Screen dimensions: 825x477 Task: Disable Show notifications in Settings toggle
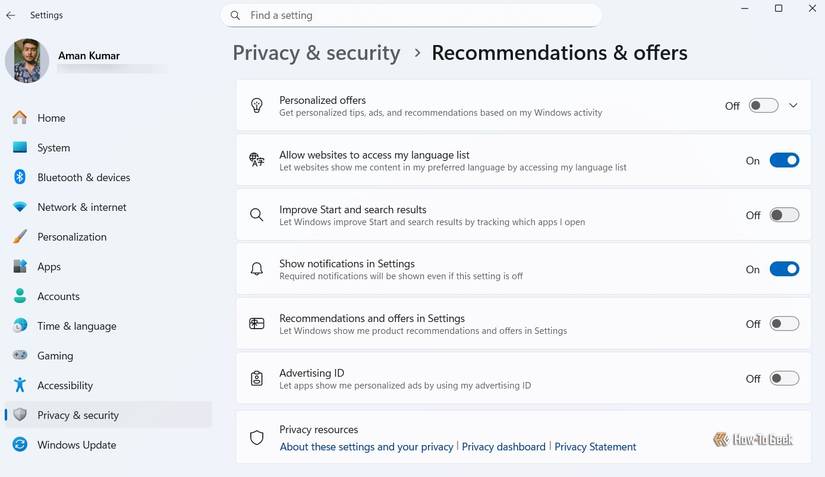[784, 269]
